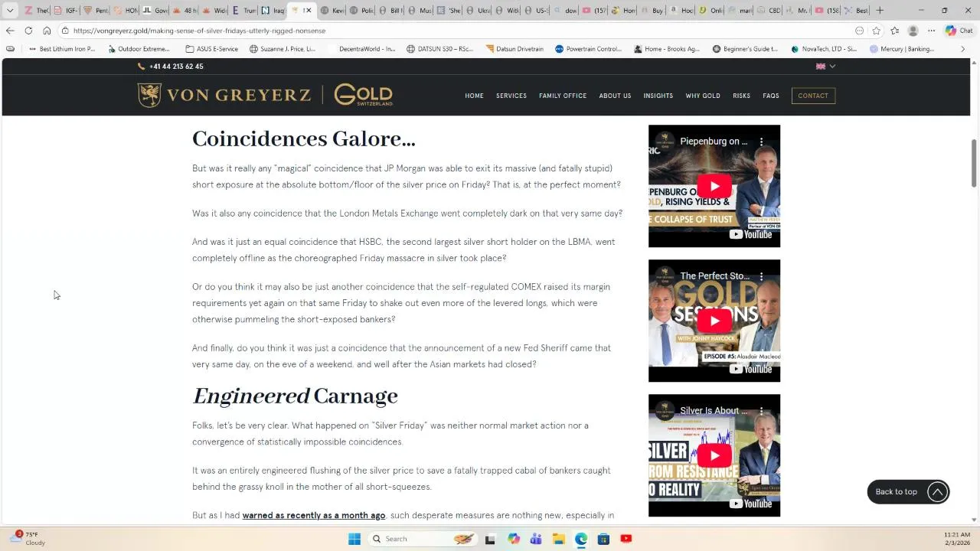The width and height of the screenshot is (980, 551).
Task: Open the Outdoor Extreme... bookmark
Action: tap(139, 49)
